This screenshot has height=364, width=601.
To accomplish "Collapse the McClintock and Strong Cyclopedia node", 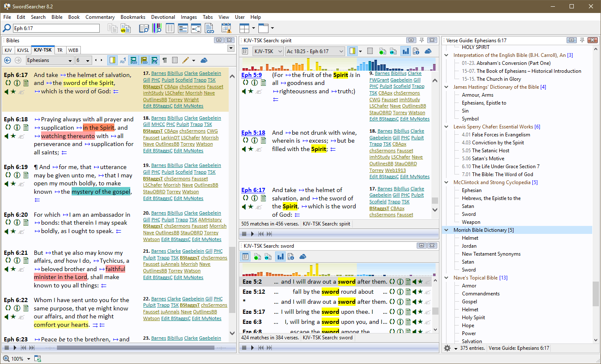I will click(x=446, y=182).
